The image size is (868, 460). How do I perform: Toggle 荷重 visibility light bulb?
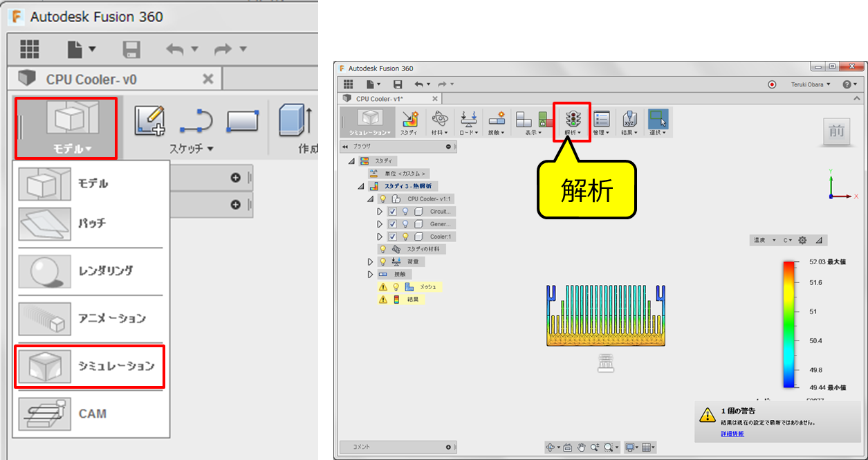(x=382, y=261)
